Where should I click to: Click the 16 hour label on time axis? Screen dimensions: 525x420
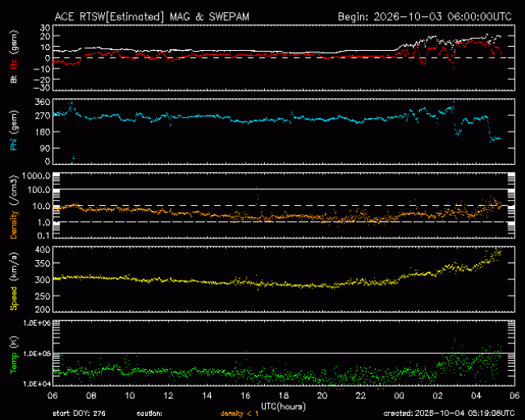point(245,396)
